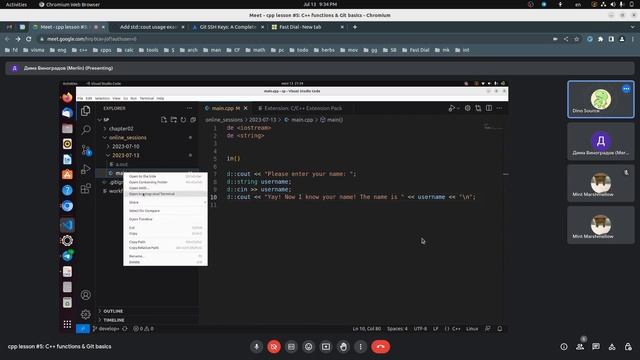Click the meeting title cpp lesson #5

59,347
